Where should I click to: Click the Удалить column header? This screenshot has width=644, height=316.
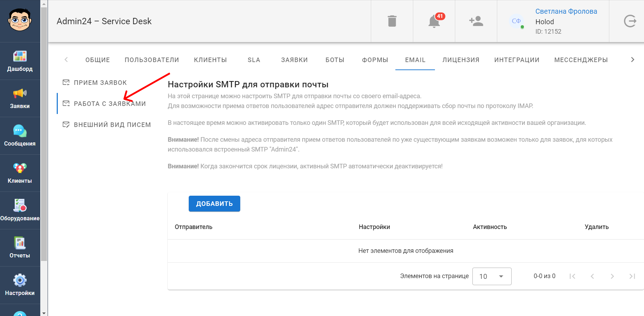tap(597, 227)
